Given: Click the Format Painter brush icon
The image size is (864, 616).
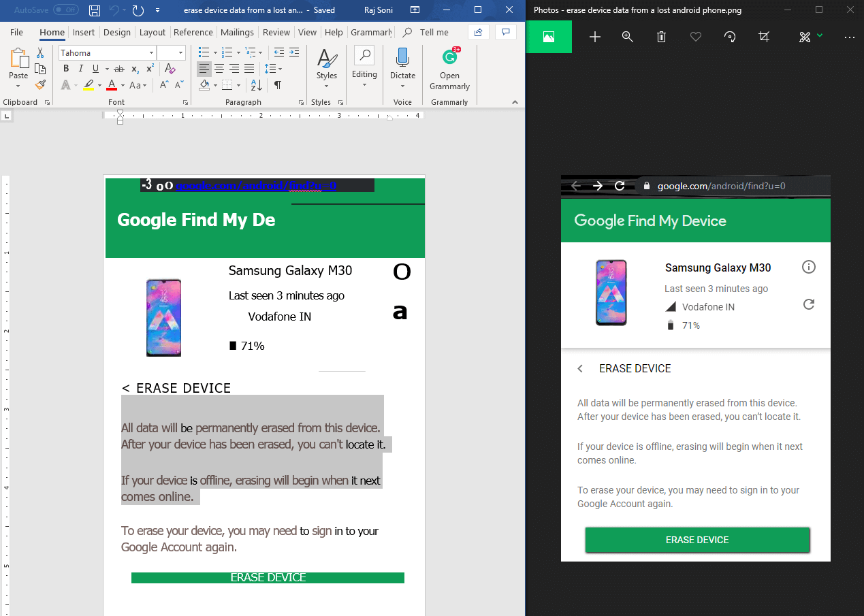Looking at the screenshot, I should coord(40,85).
